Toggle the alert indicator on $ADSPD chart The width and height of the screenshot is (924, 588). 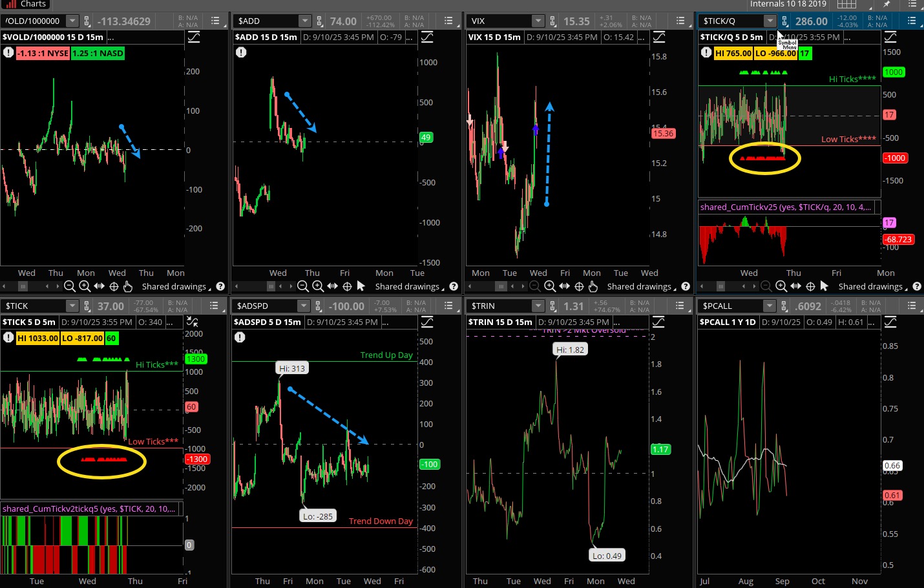[x=240, y=337]
